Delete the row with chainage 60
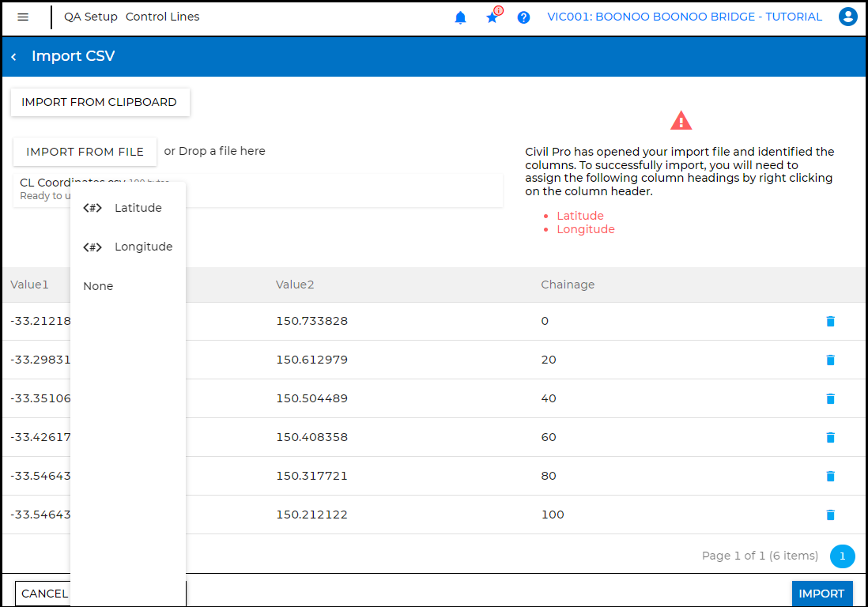868x607 pixels. point(830,438)
